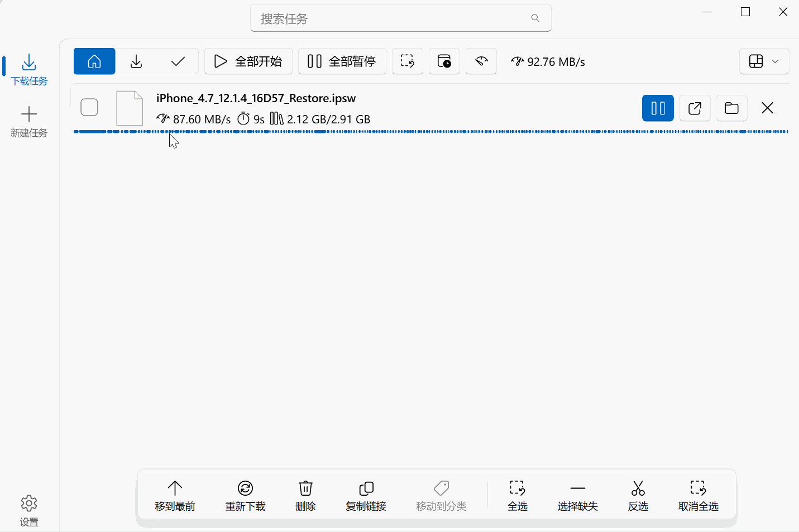Restart download with 重新下载

245,496
